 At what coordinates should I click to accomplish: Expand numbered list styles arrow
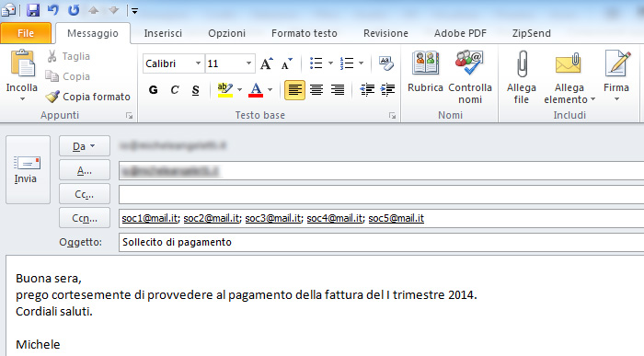click(361, 63)
